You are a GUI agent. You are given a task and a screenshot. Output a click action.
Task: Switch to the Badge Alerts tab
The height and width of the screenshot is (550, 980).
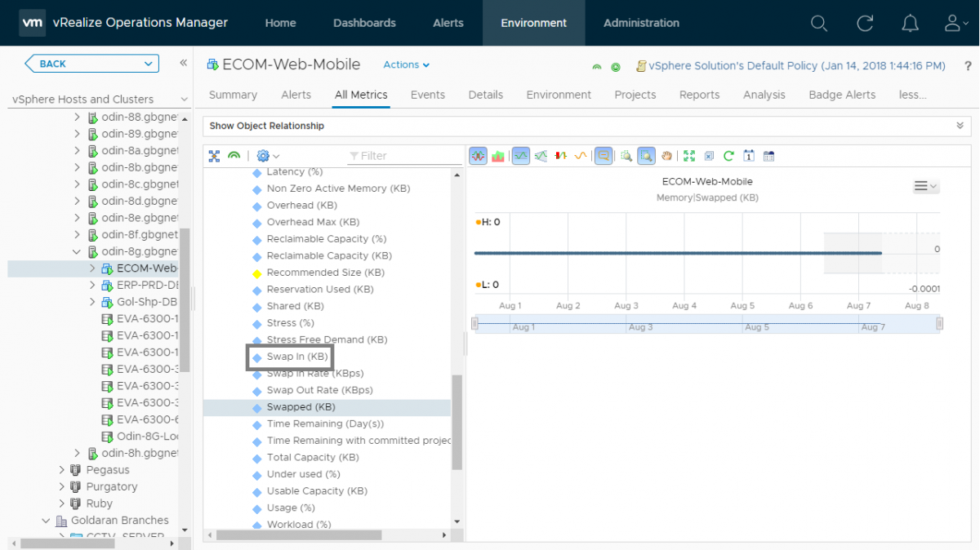842,95
